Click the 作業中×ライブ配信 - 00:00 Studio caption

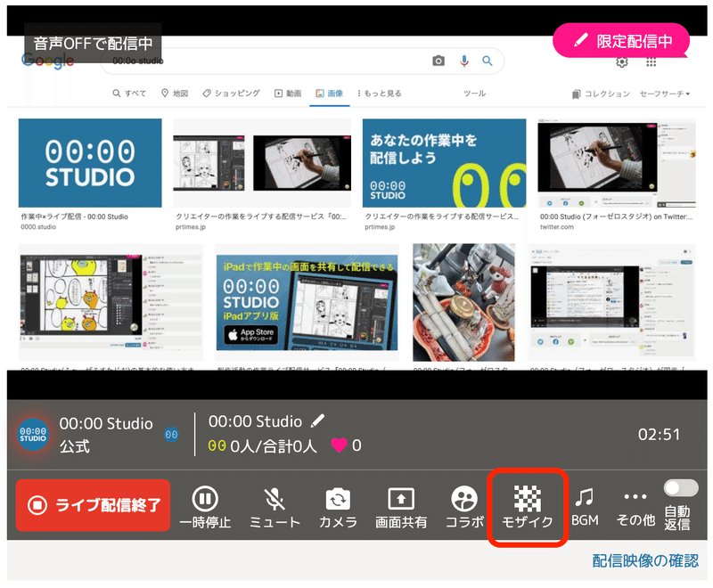(x=74, y=216)
